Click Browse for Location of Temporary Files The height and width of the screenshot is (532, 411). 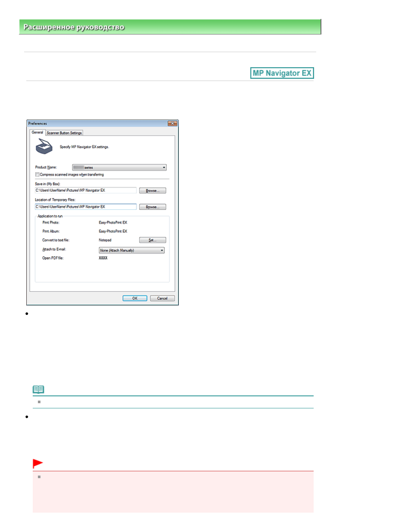coord(153,207)
